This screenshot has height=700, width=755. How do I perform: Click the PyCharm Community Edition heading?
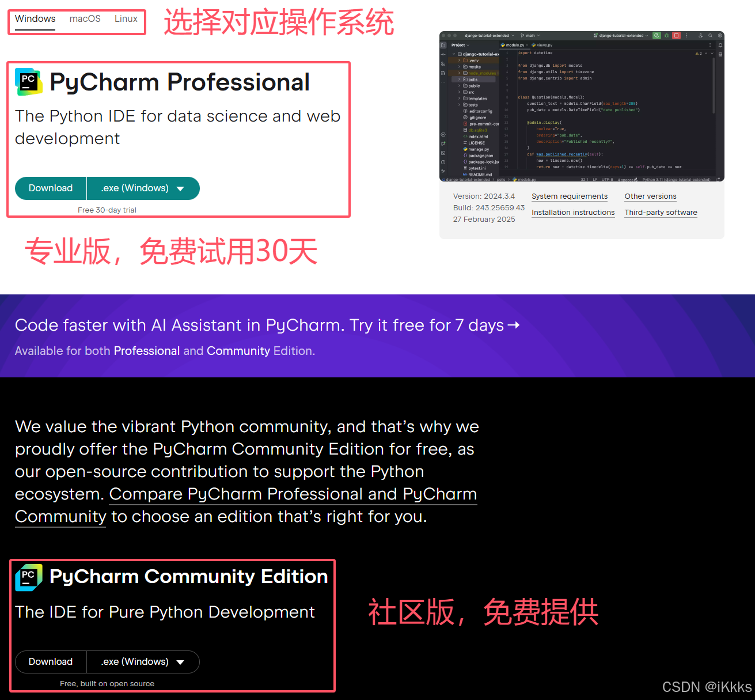click(189, 577)
